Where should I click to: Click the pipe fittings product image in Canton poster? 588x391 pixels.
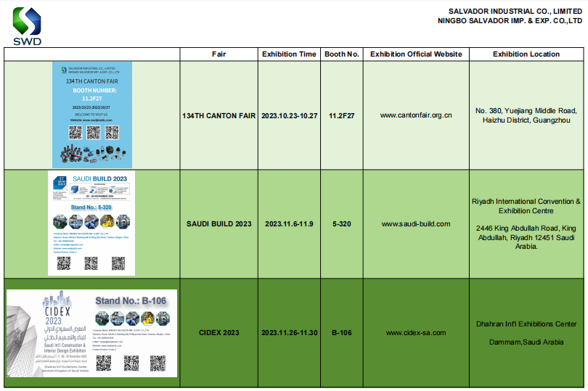(93, 154)
